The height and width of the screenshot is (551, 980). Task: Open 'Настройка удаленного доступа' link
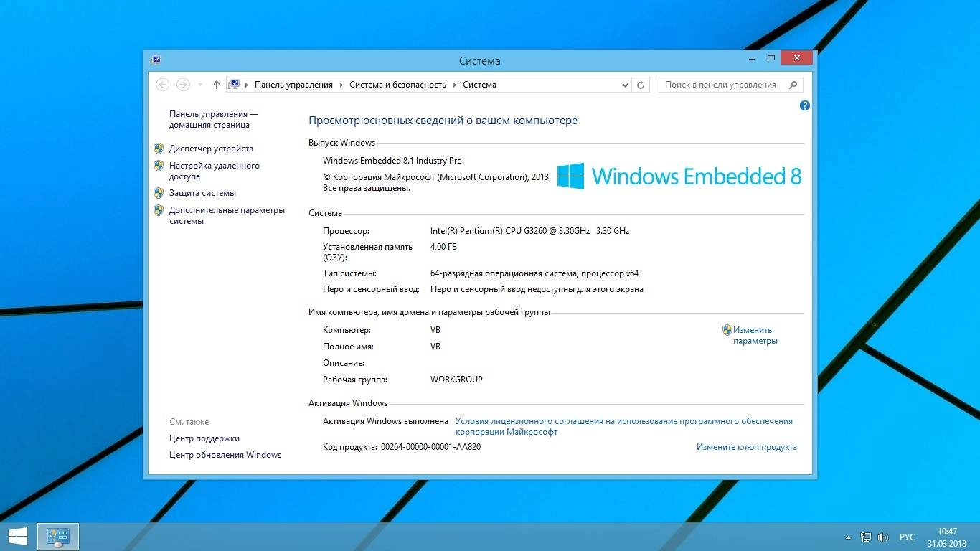pyautogui.click(x=215, y=171)
